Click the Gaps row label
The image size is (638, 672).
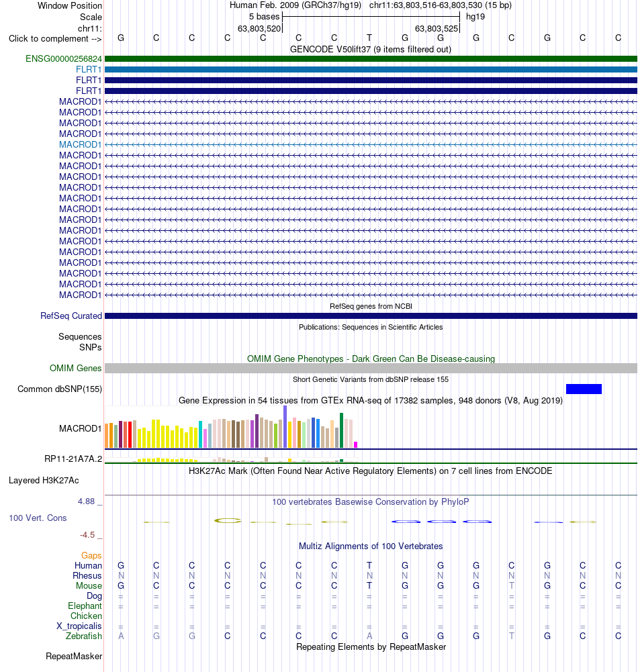(91, 555)
